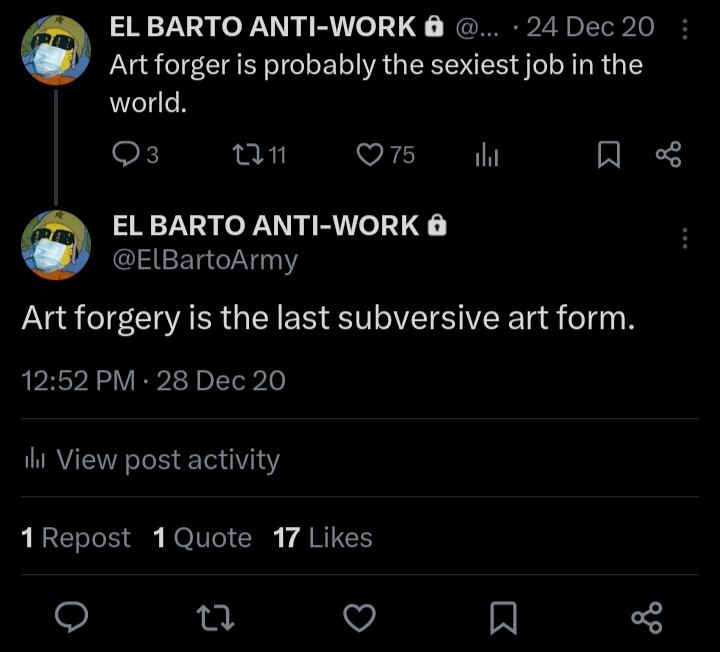Open parent tweet author's avatar
This screenshot has width=720, height=652.
(x=57, y=51)
